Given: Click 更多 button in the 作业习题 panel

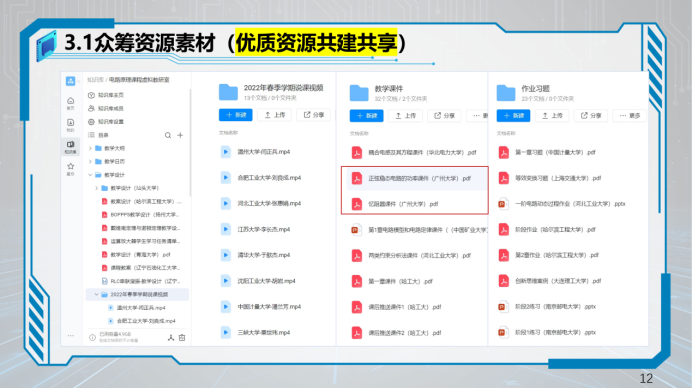Looking at the screenshot, I should click(x=630, y=116).
